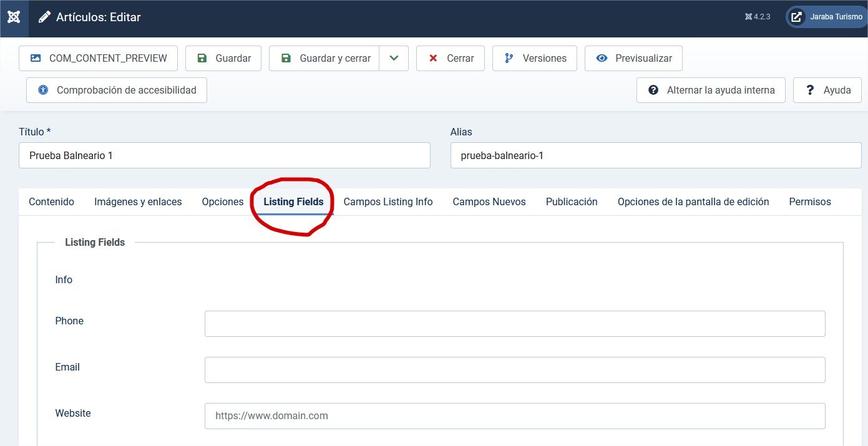Click the Alias text field
868x446 pixels.
tap(655, 155)
